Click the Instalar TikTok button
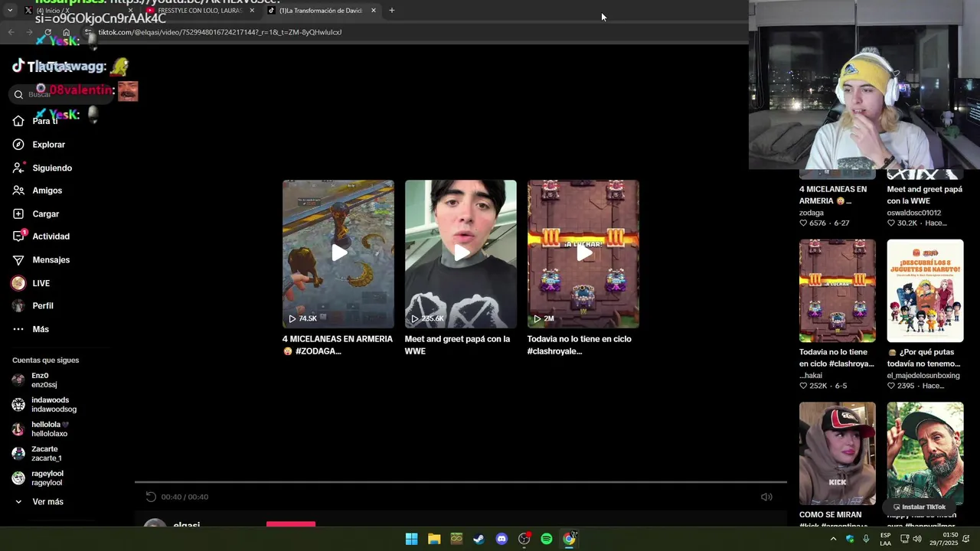The image size is (980, 551). pos(920,507)
